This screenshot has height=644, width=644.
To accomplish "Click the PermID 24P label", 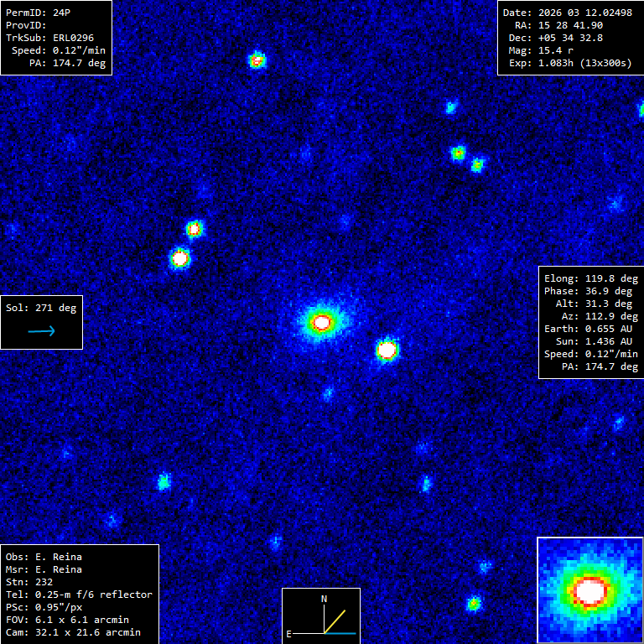I will tap(39, 13).
